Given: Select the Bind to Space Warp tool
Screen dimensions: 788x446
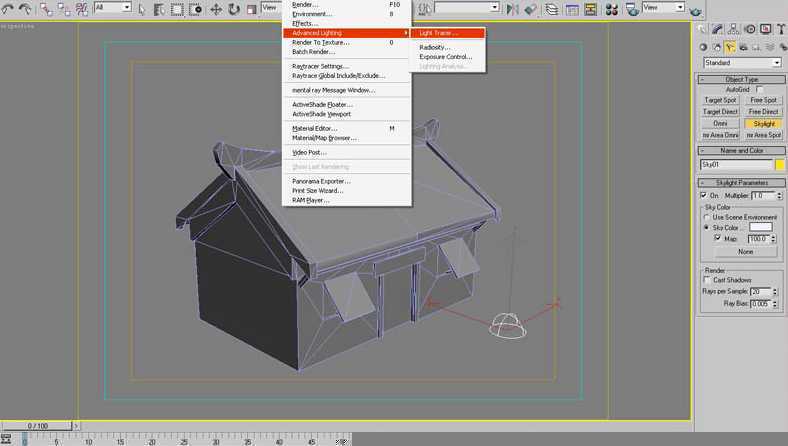Looking at the screenshot, I should click(x=81, y=9).
